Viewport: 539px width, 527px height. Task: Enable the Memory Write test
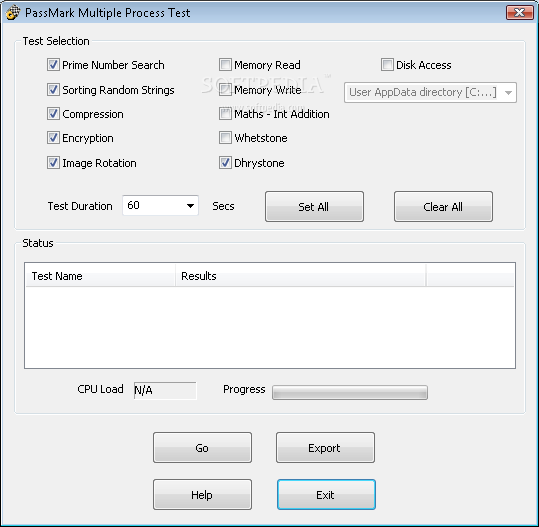click(225, 90)
